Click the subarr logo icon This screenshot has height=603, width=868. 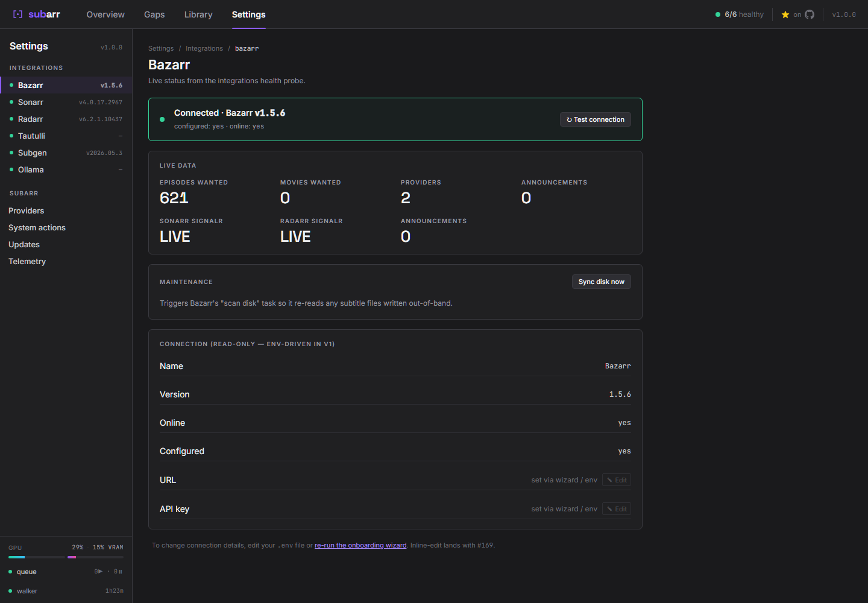click(x=17, y=14)
